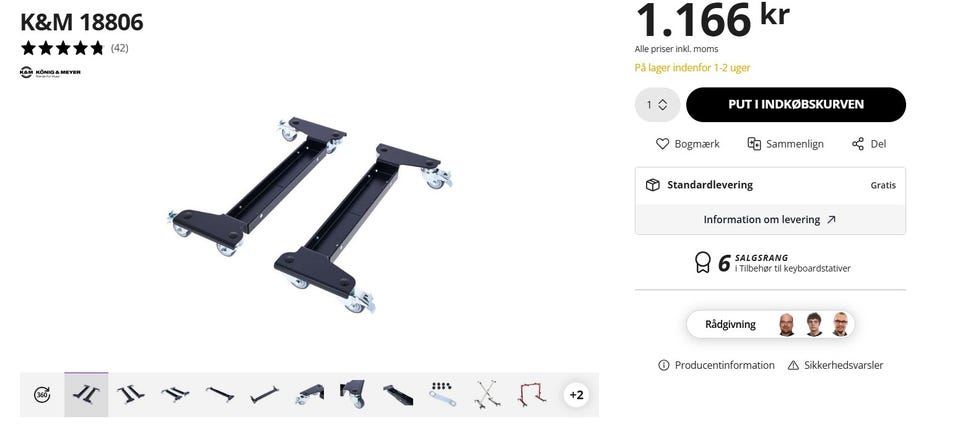
Task: Select the caster wheel close-up thumbnail
Action: [x=353, y=395]
